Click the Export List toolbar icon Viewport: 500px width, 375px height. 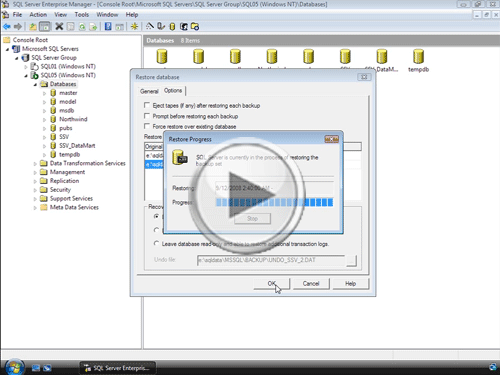point(94,27)
